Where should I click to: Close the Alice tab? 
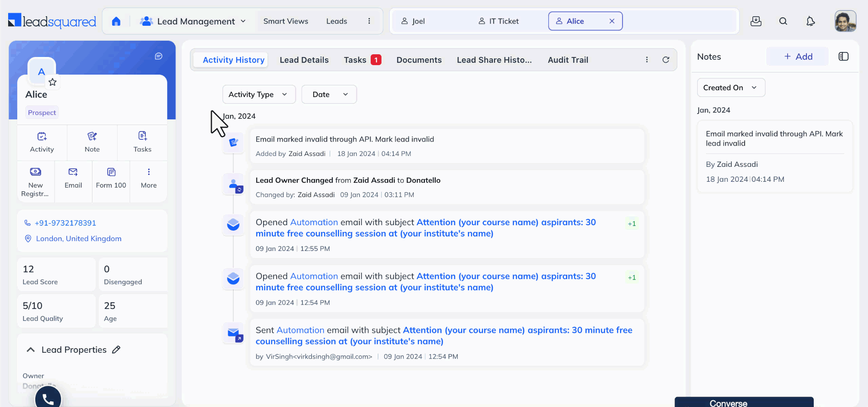coord(612,21)
